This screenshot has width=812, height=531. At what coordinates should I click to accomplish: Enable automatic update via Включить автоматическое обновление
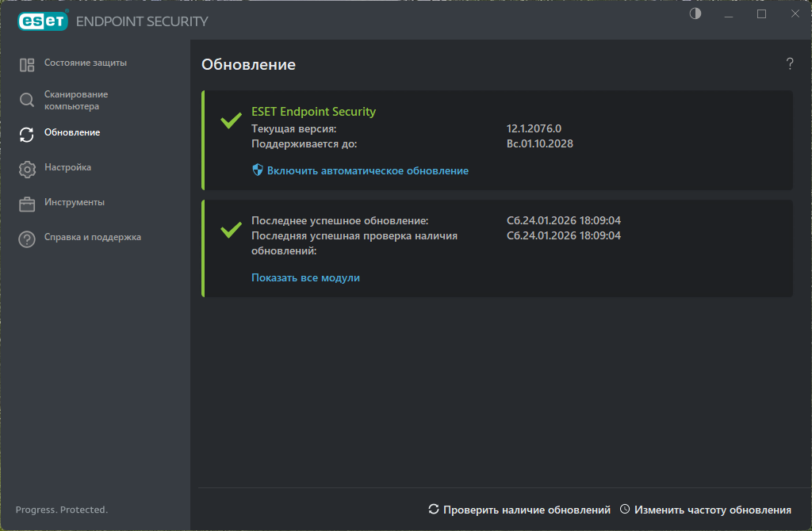tap(367, 170)
